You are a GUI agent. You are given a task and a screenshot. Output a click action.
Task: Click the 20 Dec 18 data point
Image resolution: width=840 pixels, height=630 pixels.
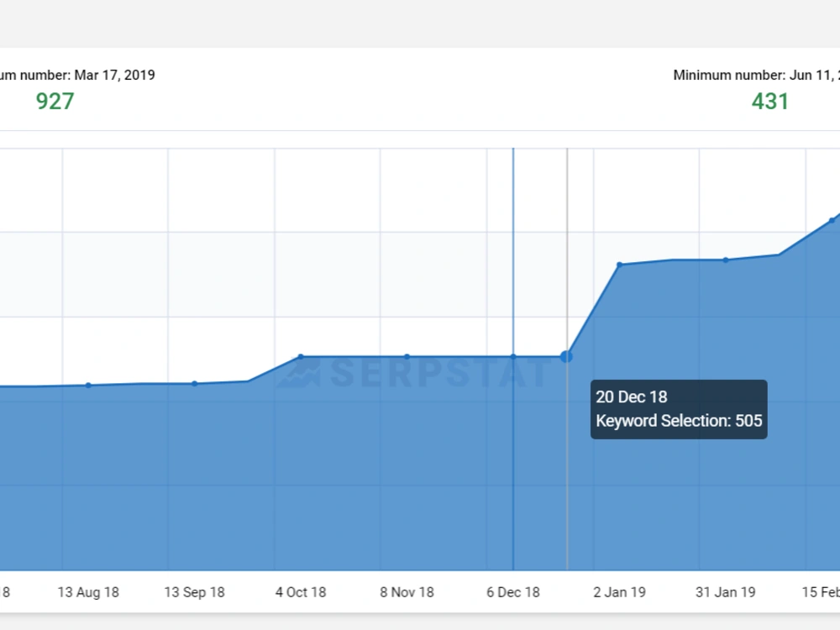(566, 356)
